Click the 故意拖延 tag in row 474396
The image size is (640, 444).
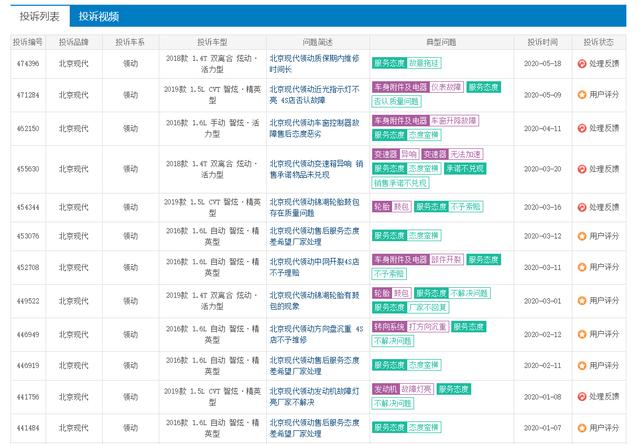424,63
